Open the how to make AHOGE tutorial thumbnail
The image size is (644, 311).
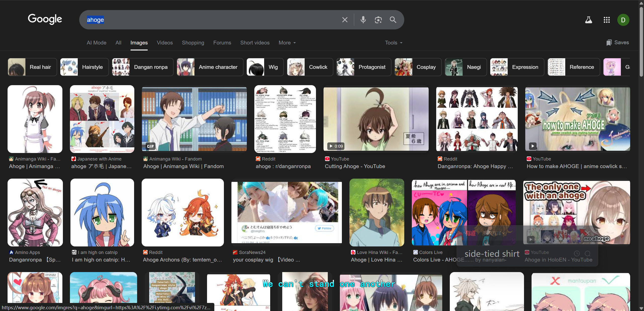click(x=578, y=119)
